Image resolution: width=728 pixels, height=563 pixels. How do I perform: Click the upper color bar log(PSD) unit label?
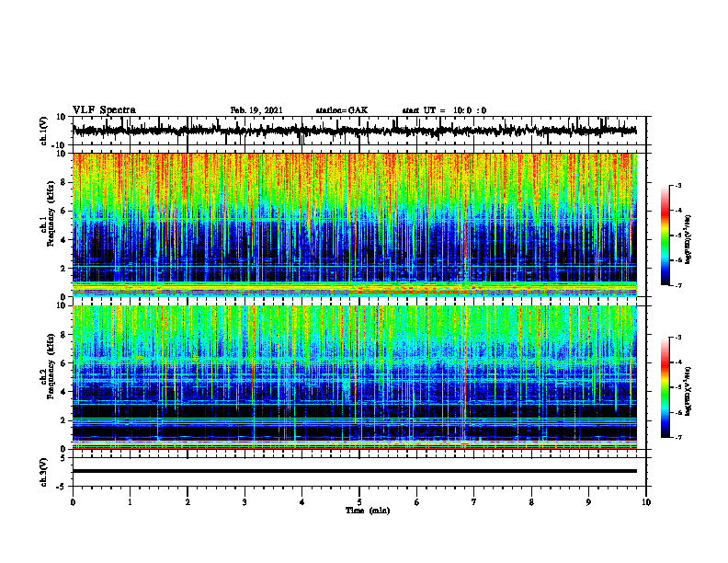688,240
